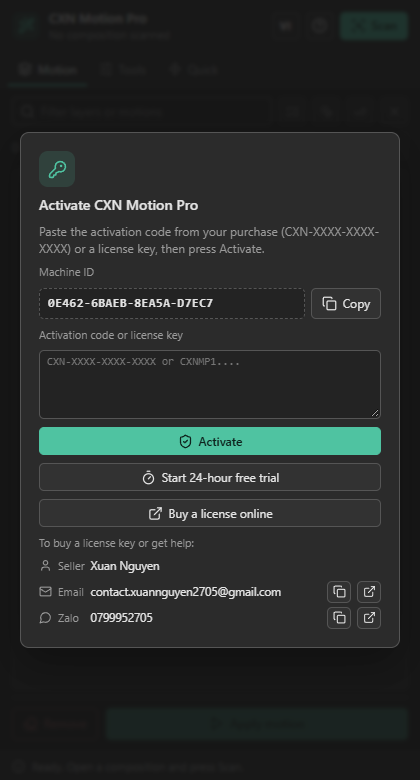Copy the Zalo number icon
The image size is (420, 780).
pos(339,618)
